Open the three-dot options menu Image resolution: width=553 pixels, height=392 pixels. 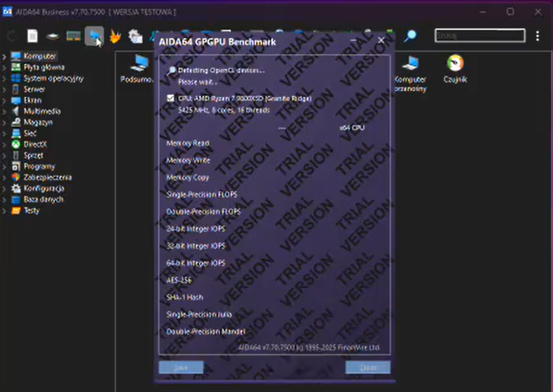[538, 36]
